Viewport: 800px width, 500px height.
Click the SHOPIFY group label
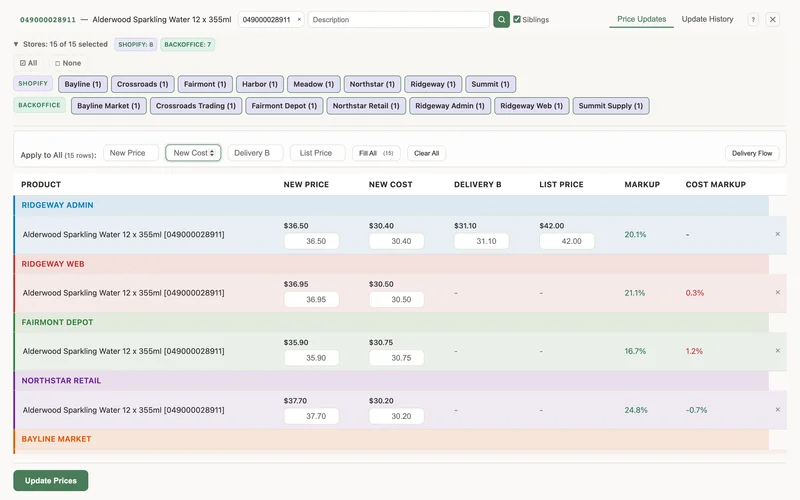click(x=33, y=84)
